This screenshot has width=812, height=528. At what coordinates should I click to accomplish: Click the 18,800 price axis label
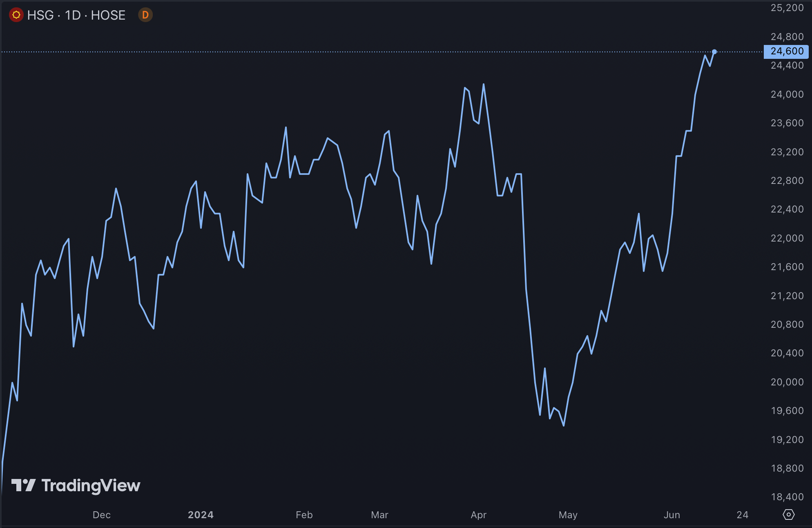click(x=787, y=468)
